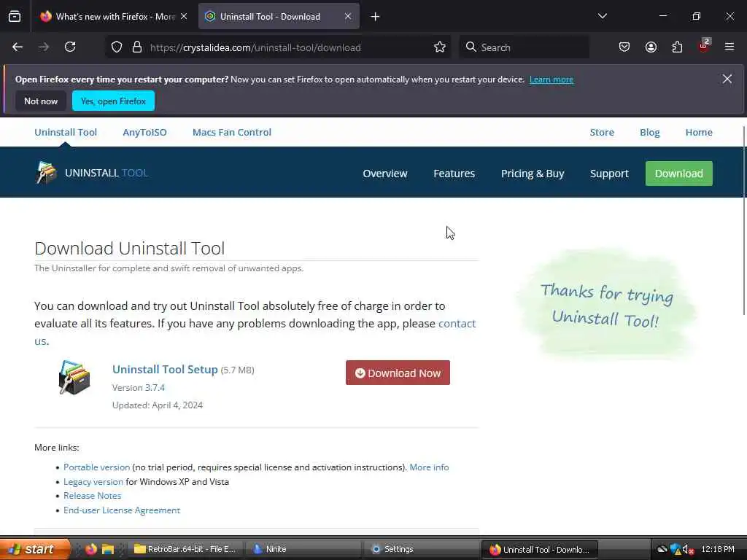Bookmark this page with star icon
Viewport: 747px width, 560px height.
pos(440,47)
